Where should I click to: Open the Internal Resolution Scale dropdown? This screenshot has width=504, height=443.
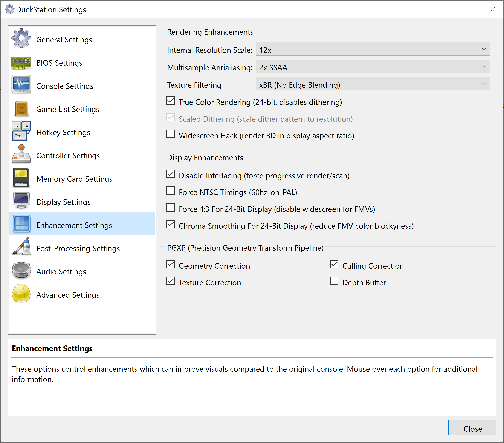[373, 49]
